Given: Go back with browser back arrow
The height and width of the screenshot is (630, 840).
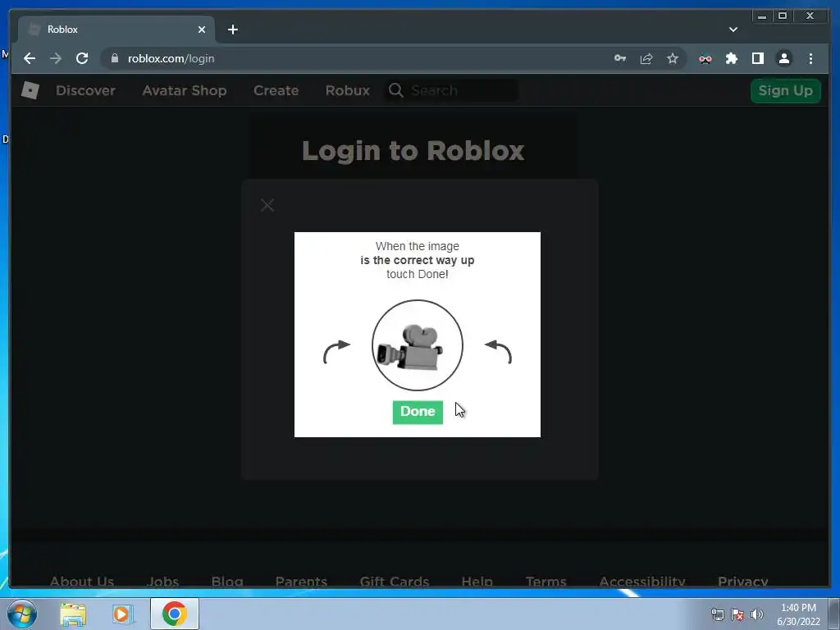Looking at the screenshot, I should tap(30, 58).
